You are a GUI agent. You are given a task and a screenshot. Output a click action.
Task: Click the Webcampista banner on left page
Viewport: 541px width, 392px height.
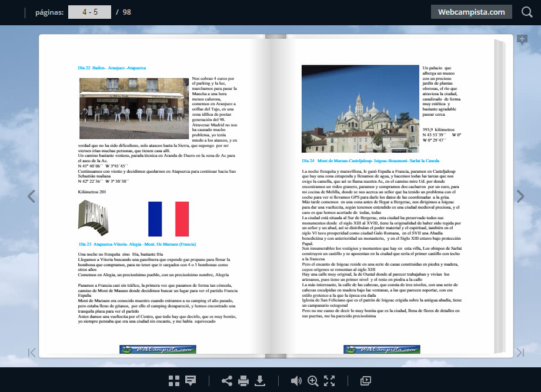click(x=158, y=349)
